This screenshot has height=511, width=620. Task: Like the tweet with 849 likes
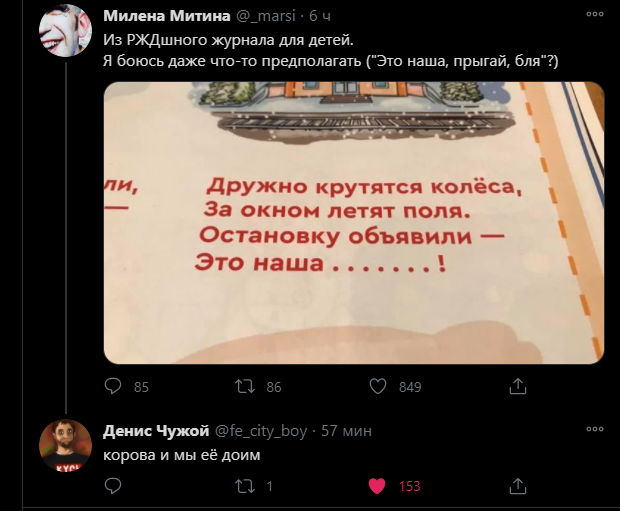[x=378, y=386]
